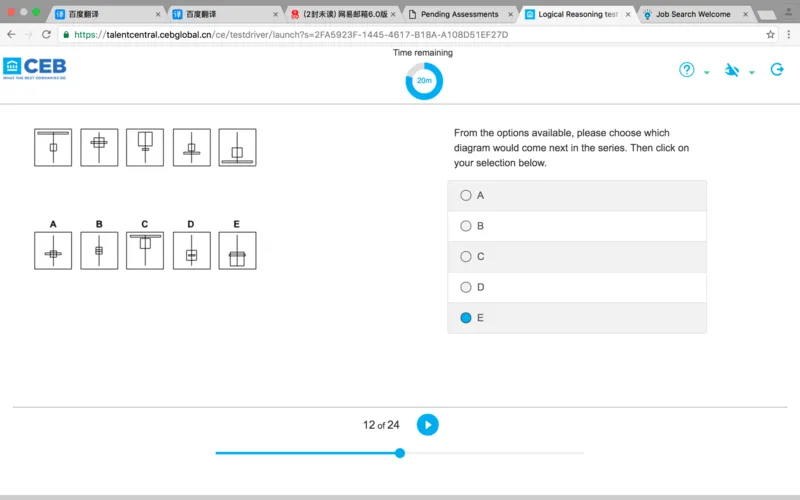
Task: Open the Chrome three-dot menu
Action: 789,34
